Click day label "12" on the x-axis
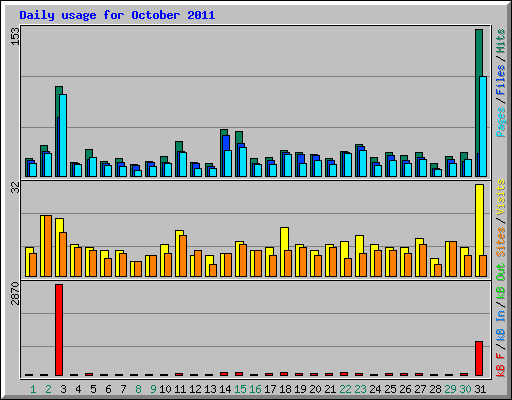Image resolution: width=512 pixels, height=400 pixels. point(195,389)
